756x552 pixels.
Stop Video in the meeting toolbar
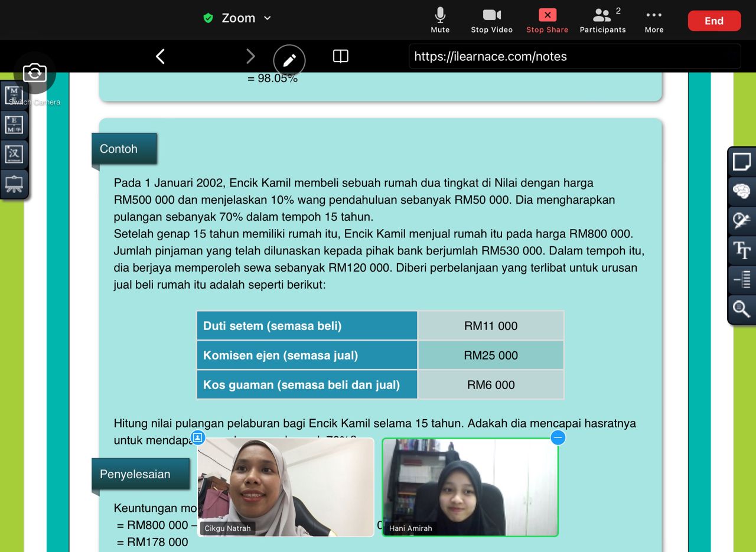491,19
